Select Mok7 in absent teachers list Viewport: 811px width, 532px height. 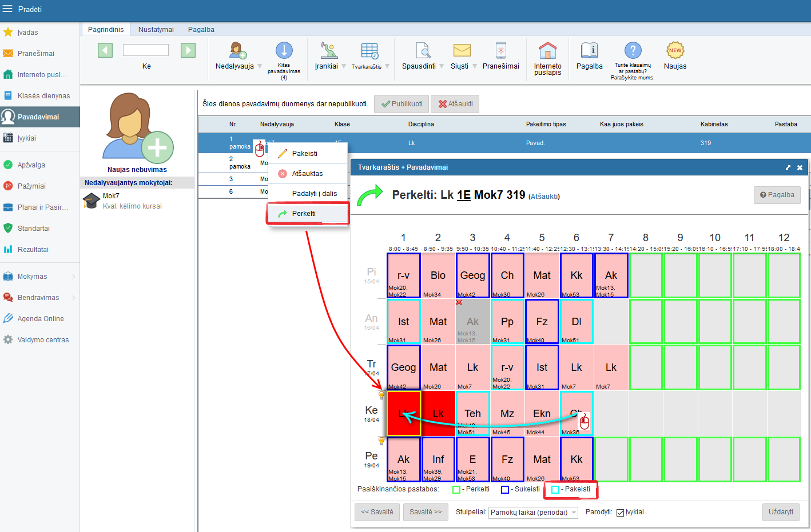coord(138,201)
